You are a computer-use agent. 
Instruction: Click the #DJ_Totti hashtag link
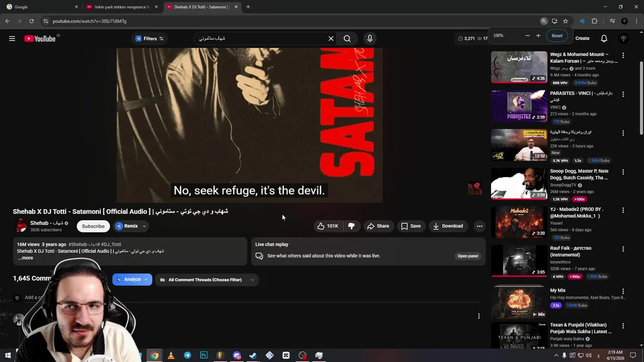click(x=111, y=244)
